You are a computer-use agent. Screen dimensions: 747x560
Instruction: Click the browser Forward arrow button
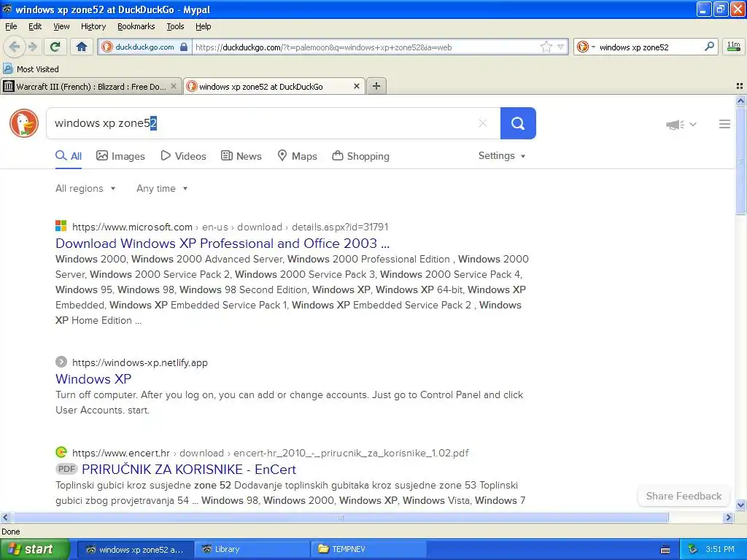click(x=32, y=47)
